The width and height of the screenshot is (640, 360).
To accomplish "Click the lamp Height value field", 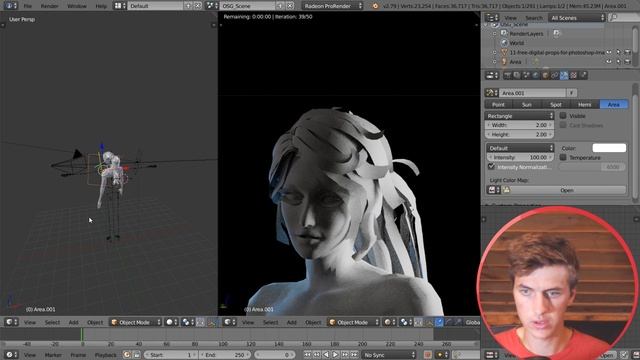I will coord(520,134).
